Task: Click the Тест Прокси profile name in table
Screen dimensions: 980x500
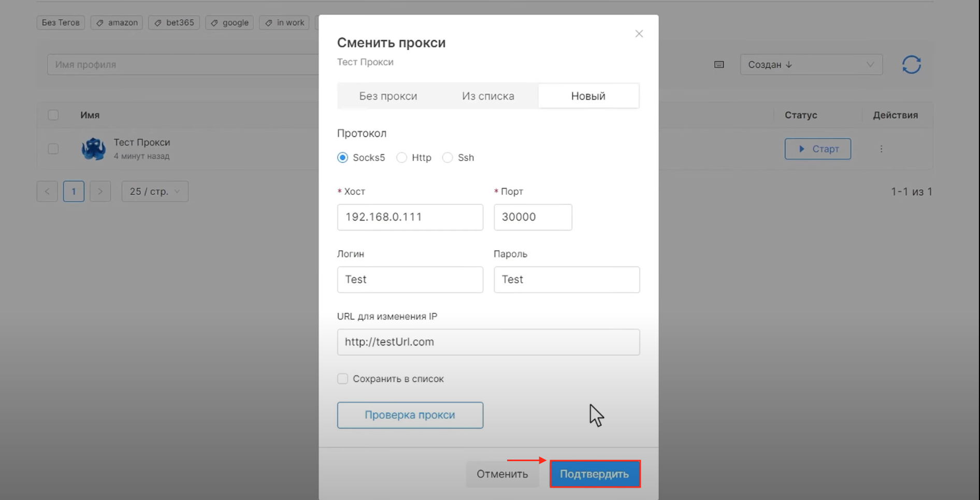Action: tap(141, 142)
